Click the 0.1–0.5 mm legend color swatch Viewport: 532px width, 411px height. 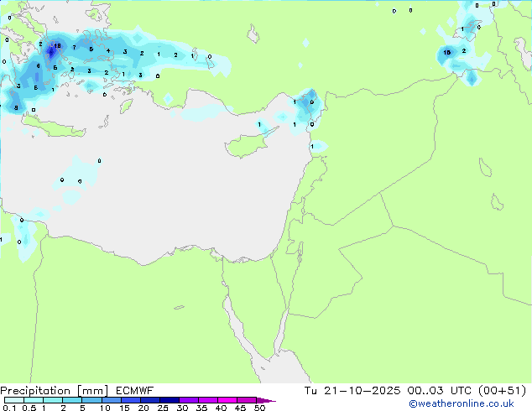(x=14, y=400)
